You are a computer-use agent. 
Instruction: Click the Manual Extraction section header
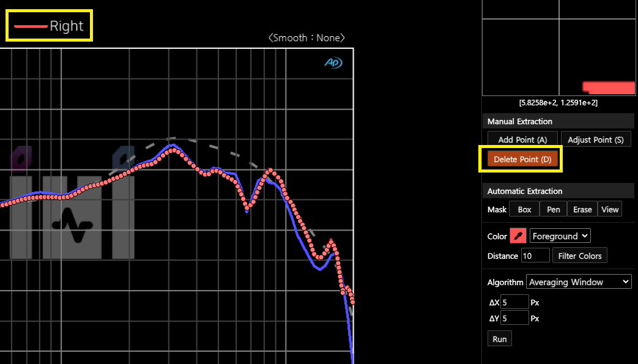[558, 121]
